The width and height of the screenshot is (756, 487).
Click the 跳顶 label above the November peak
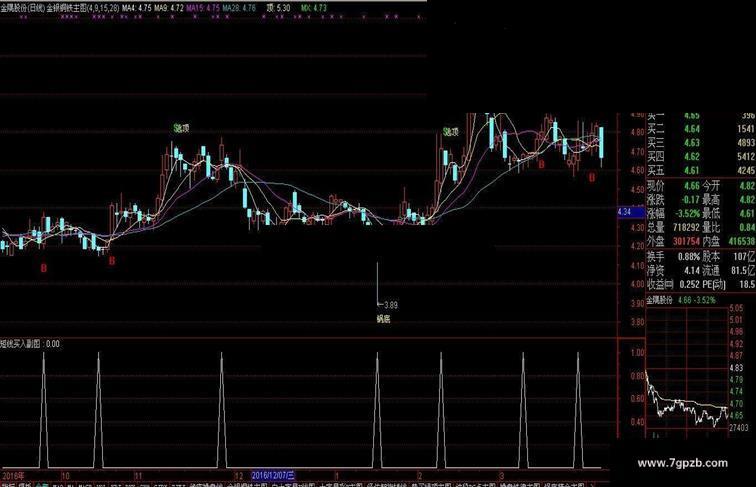[x=181, y=128]
